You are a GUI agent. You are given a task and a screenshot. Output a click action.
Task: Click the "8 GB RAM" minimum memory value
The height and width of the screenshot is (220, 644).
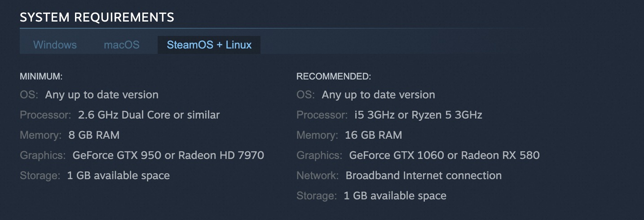click(x=94, y=135)
